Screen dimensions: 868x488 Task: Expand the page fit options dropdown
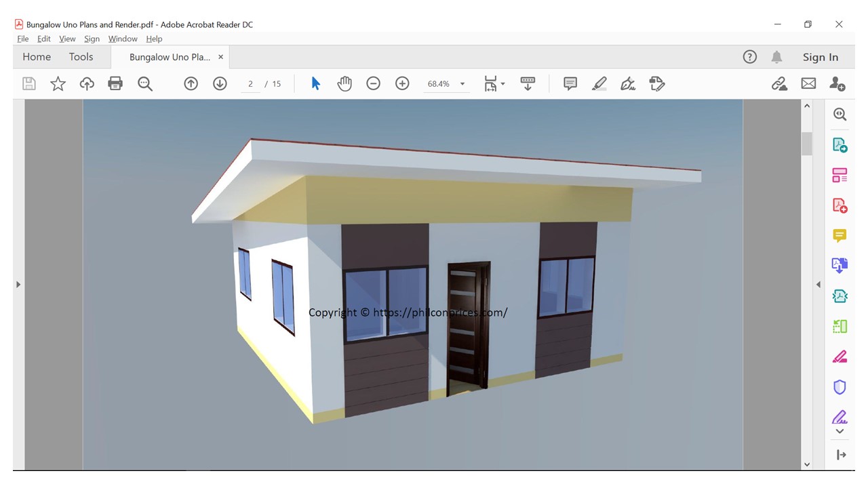point(502,84)
